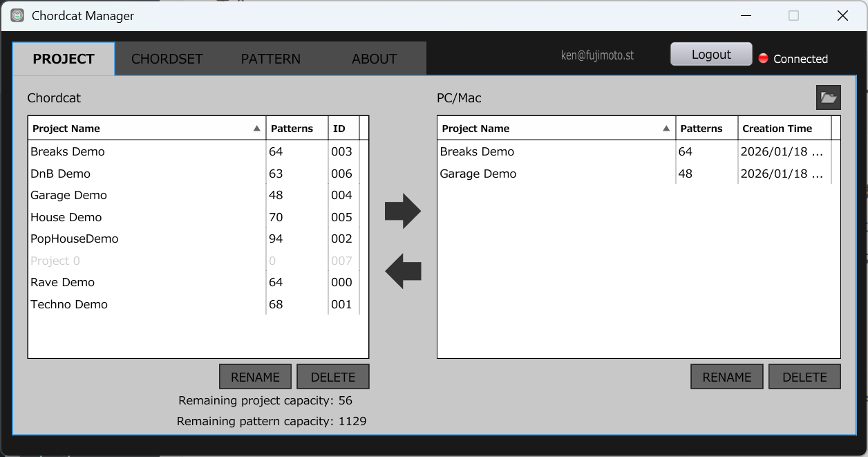
Task: Click RENAME under the Chordcat list
Action: 255,377
